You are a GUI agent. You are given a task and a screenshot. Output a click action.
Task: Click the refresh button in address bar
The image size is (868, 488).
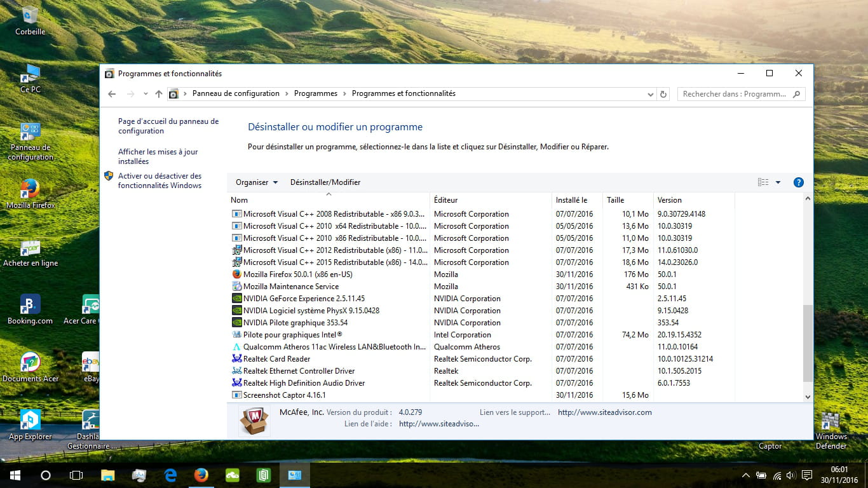click(x=663, y=94)
